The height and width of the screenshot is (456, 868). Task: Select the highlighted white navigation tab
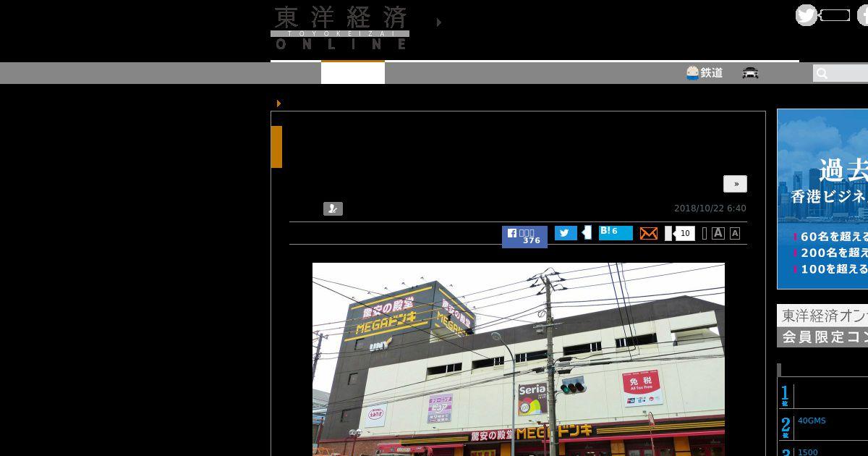[x=353, y=72]
